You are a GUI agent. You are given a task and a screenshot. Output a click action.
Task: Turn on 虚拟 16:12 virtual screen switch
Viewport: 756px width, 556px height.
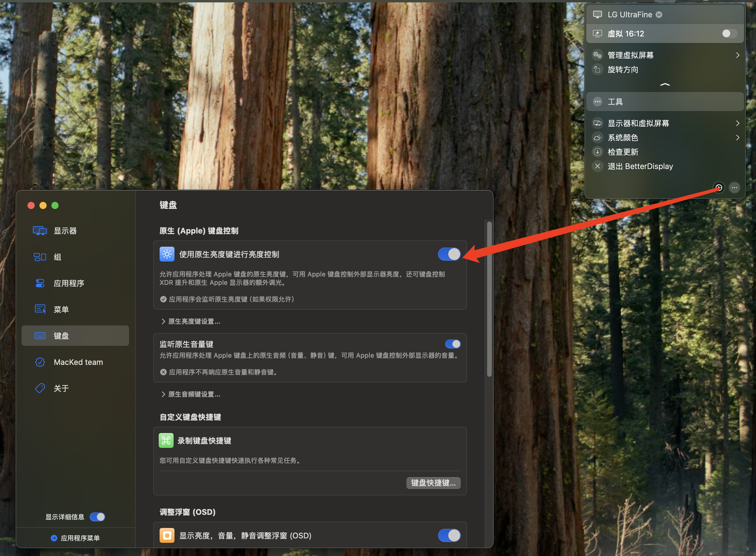[x=729, y=34]
